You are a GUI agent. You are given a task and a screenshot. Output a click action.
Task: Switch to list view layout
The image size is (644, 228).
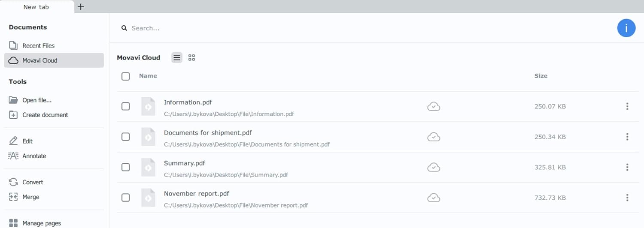177,57
